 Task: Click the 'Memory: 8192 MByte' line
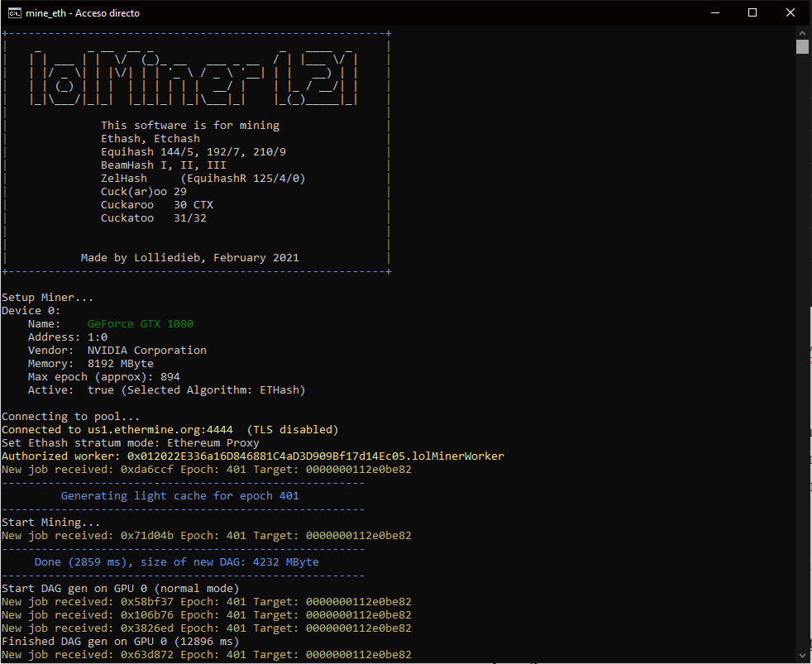point(91,364)
